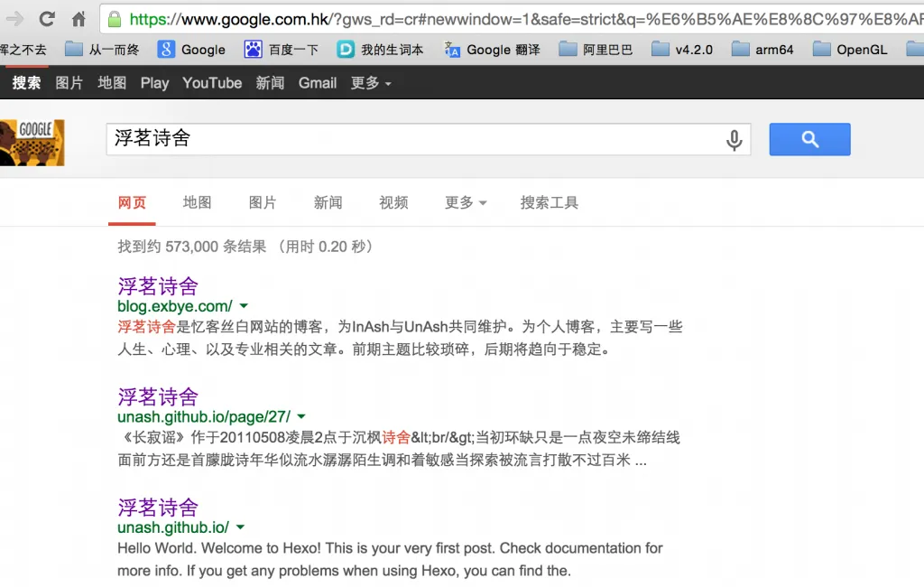924x587 pixels.
Task: Expand 更多 menu in the black bar
Action: coord(371,82)
